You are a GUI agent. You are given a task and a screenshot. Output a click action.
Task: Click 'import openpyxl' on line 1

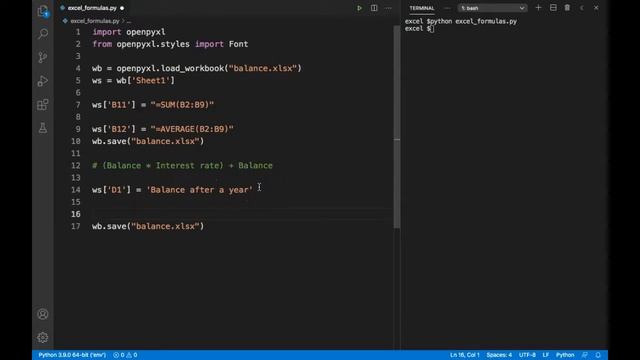[129, 32]
